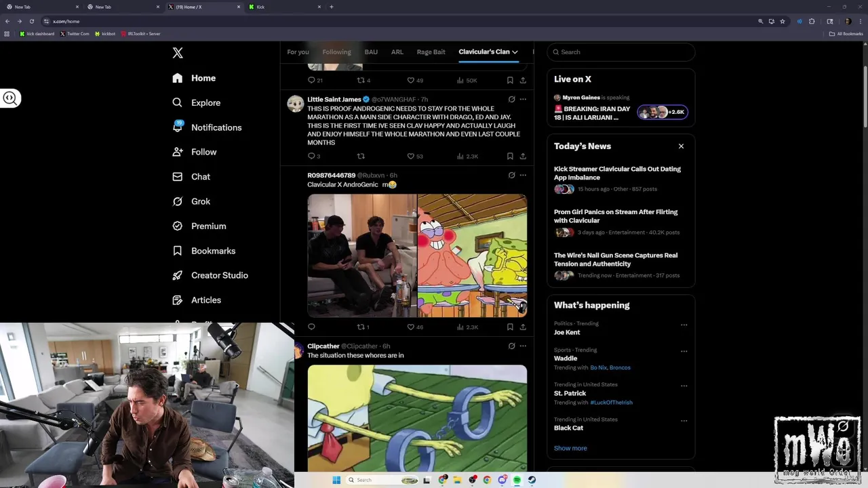Open more options on Little Saint James post
Screen dimensions: 868x488
523,100
